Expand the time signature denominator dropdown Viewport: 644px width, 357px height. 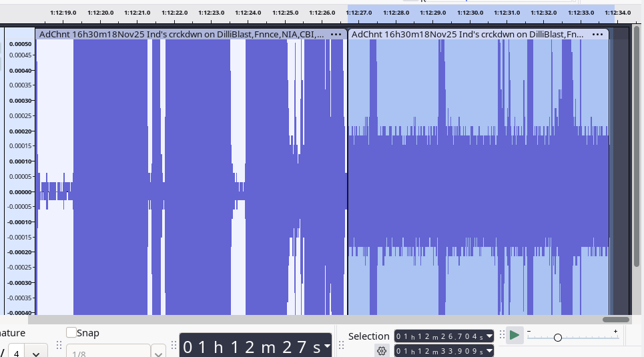36,352
